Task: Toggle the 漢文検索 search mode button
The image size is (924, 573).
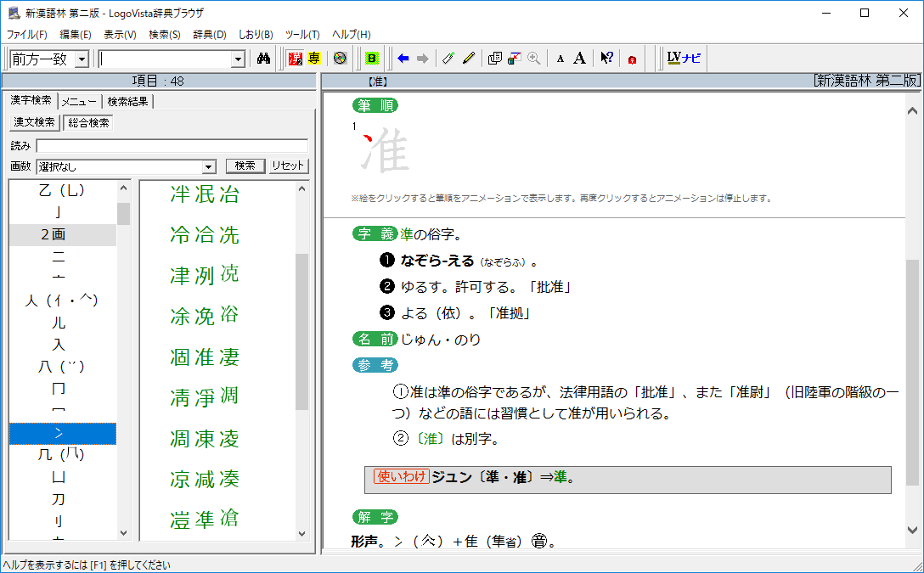Action: pos(35,122)
